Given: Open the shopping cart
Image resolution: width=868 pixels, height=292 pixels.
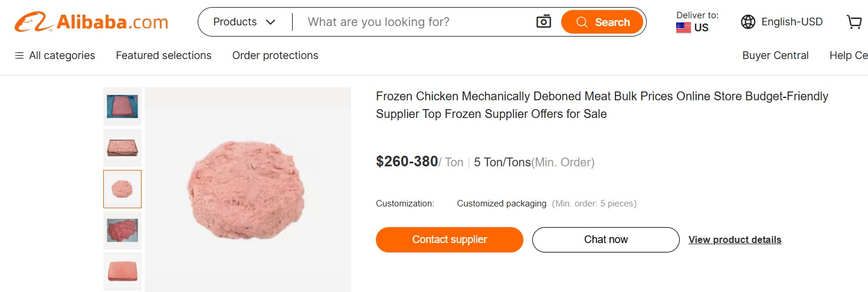Looking at the screenshot, I should pyautogui.click(x=854, y=22).
